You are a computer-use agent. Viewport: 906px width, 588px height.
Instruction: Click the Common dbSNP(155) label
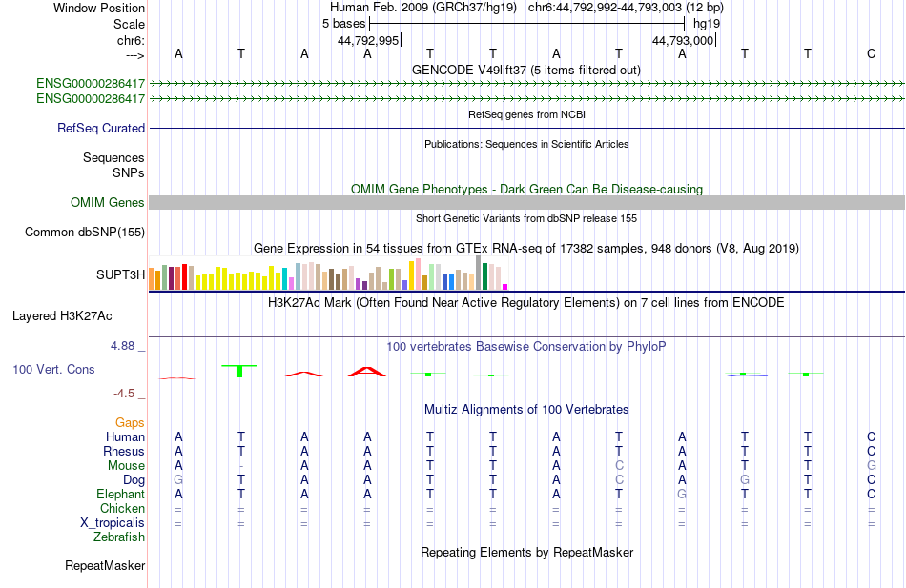click(x=84, y=233)
